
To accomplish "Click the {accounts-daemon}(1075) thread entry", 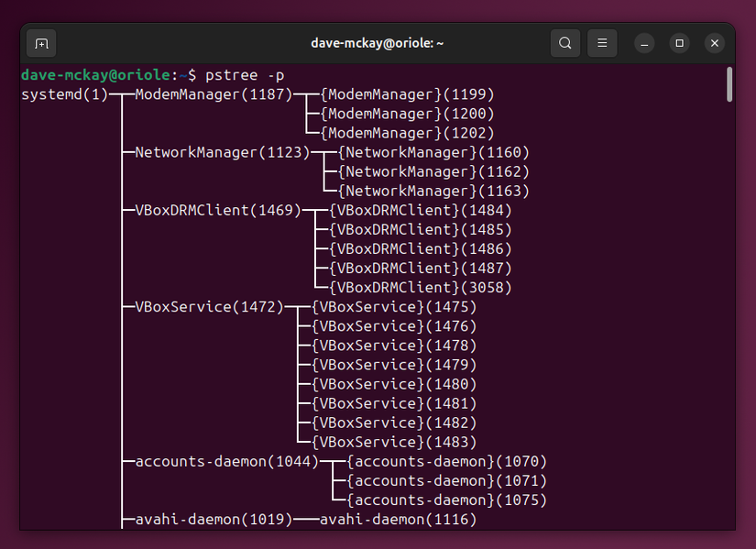I will (444, 500).
